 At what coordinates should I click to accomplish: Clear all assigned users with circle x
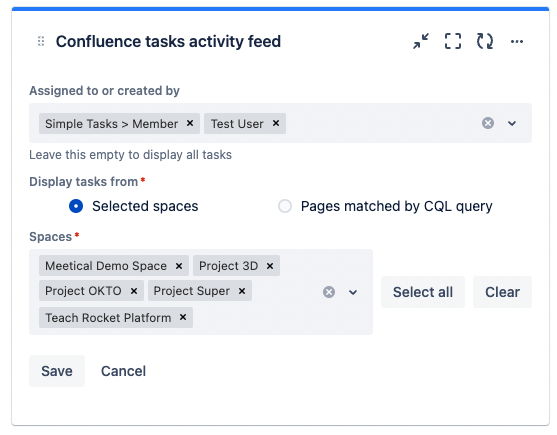[x=488, y=123]
